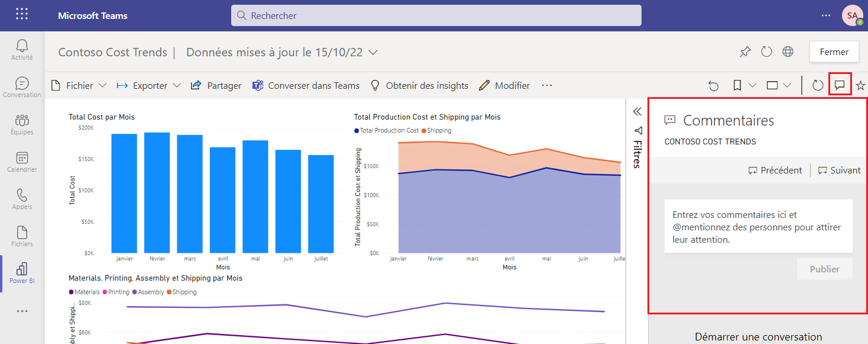Screen dimensions: 868x344
Task: Select the juillet bar in Total Cost chart
Action: [x=320, y=204]
